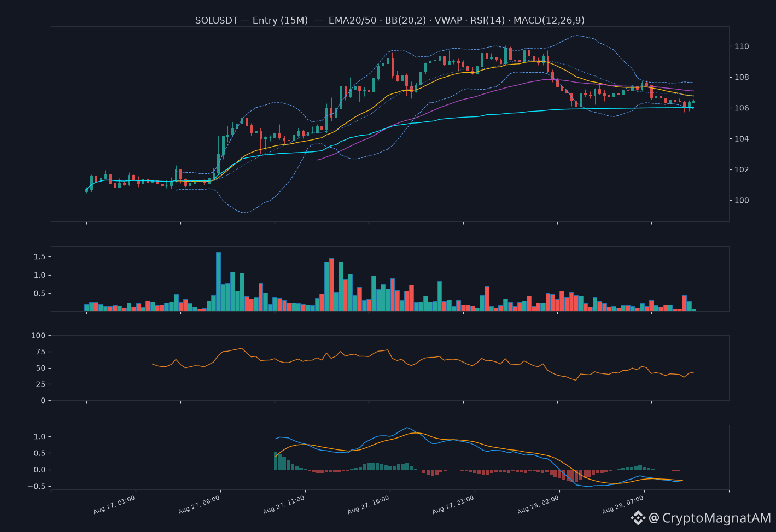Click the −0.5 MACD axis label
This screenshot has width=776, height=532.
pyautogui.click(x=37, y=486)
